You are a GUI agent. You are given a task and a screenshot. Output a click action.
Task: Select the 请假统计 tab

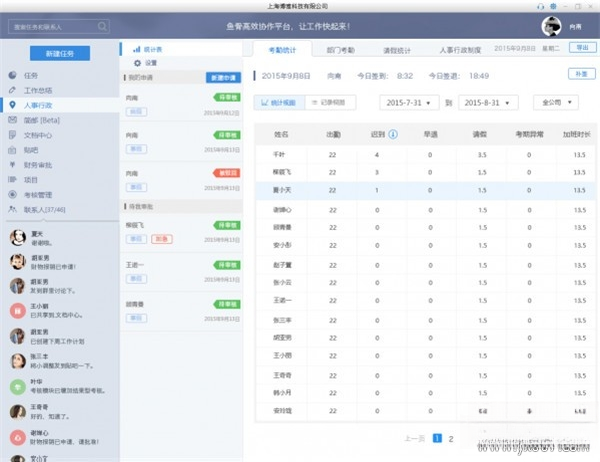397,50
